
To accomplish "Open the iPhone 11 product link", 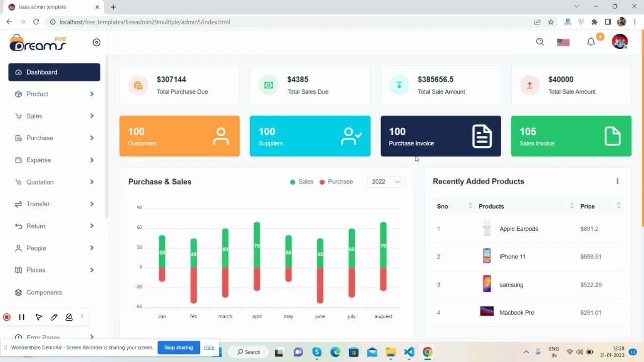I will click(512, 256).
